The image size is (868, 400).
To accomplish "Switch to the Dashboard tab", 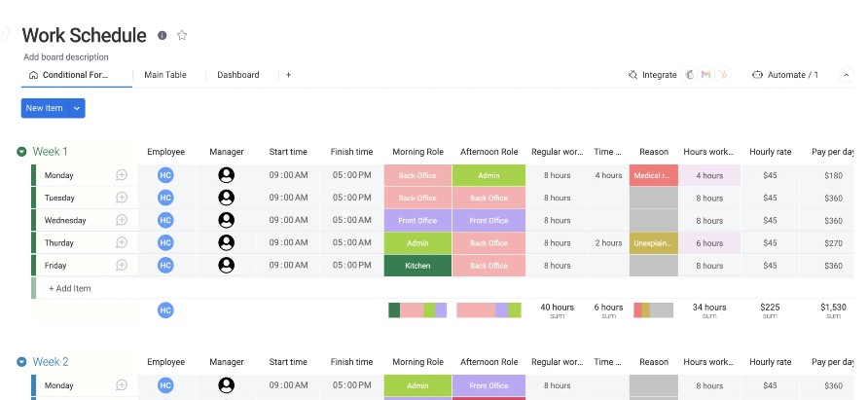I will 238,75.
